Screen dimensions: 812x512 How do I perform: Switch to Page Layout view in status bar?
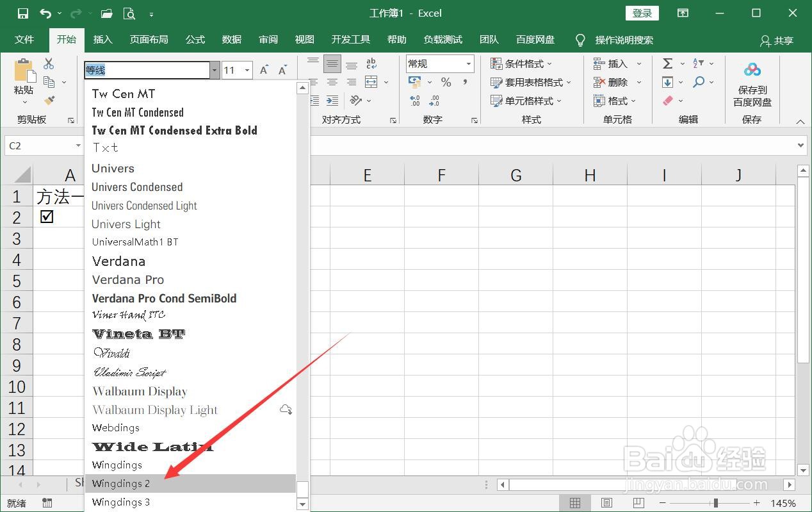(x=606, y=503)
